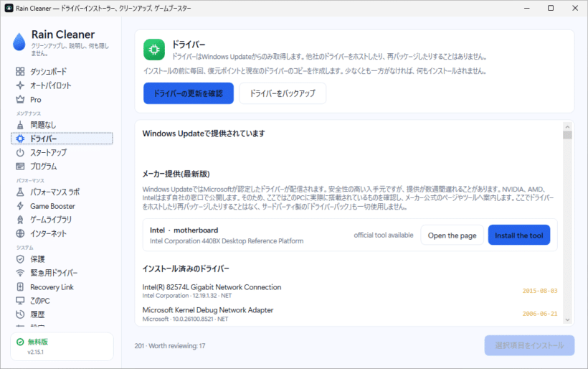Click the Game Booster lightning icon
The height and width of the screenshot is (369, 588).
pos(20,206)
